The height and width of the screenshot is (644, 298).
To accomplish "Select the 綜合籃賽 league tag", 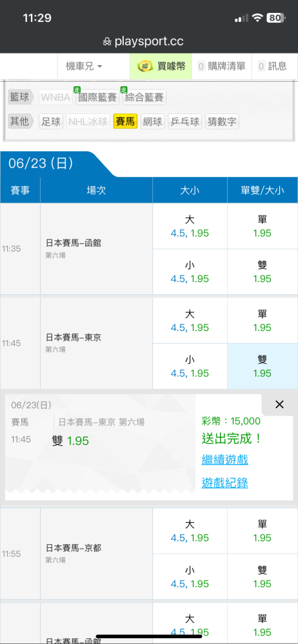I will [x=144, y=97].
